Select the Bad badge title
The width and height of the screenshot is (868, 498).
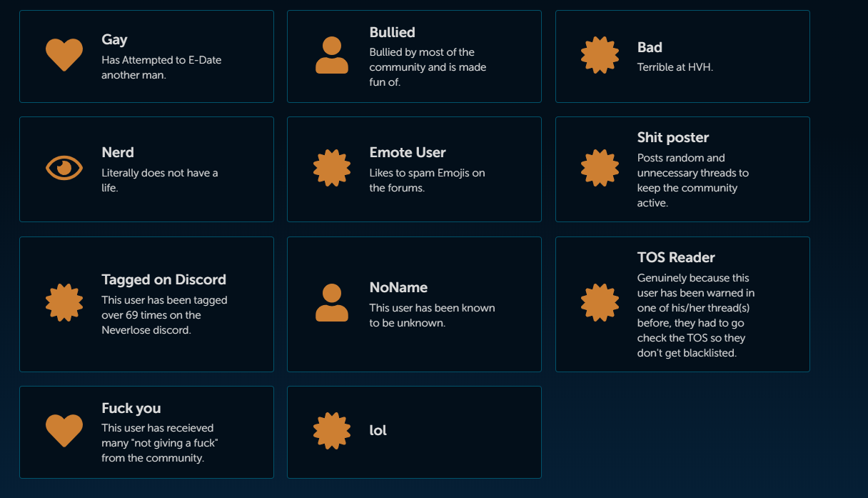(650, 47)
